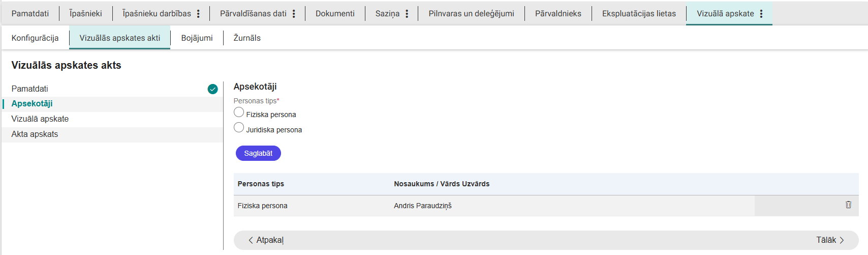Select the Akta apskats step
This screenshot has height=255, width=868.
tap(35, 134)
